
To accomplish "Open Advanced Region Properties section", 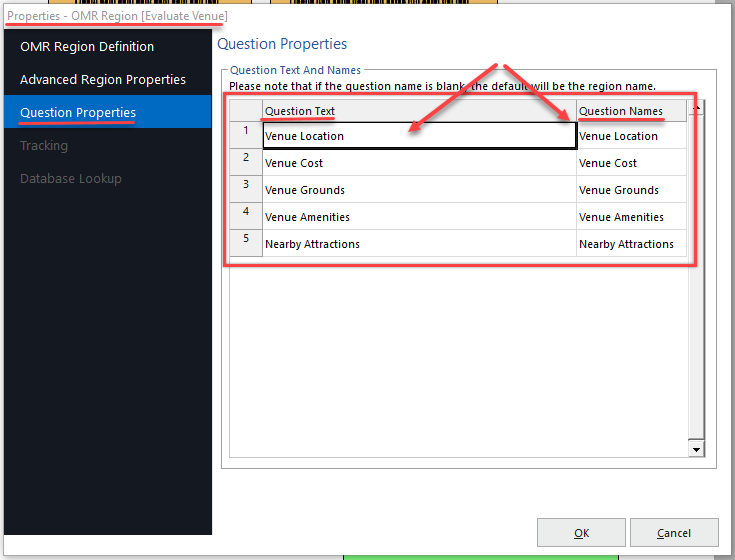I will click(x=107, y=79).
